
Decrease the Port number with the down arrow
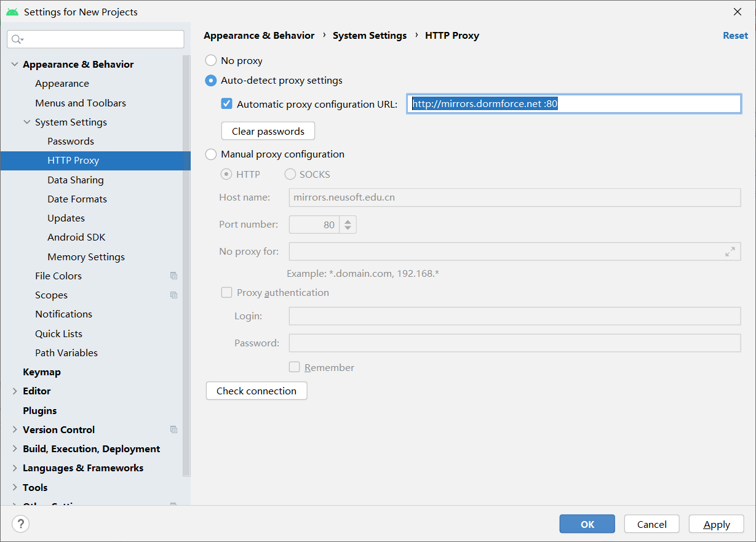[x=348, y=229]
